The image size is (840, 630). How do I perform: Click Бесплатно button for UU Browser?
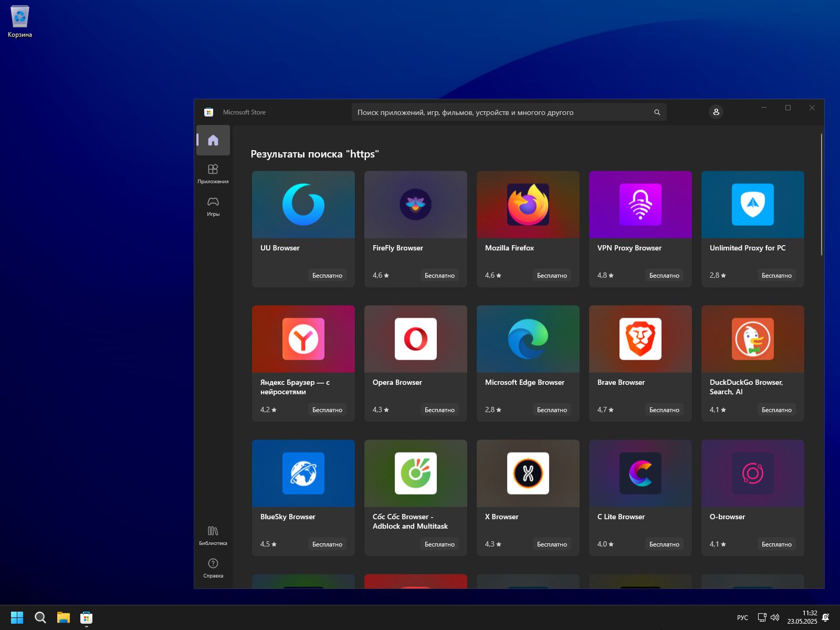pyautogui.click(x=327, y=275)
